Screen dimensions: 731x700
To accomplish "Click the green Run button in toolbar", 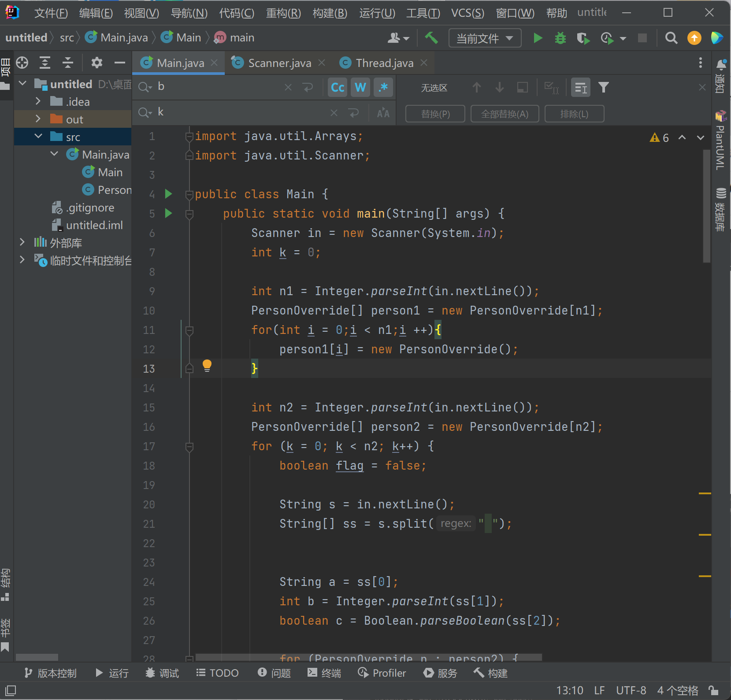I will coord(537,38).
